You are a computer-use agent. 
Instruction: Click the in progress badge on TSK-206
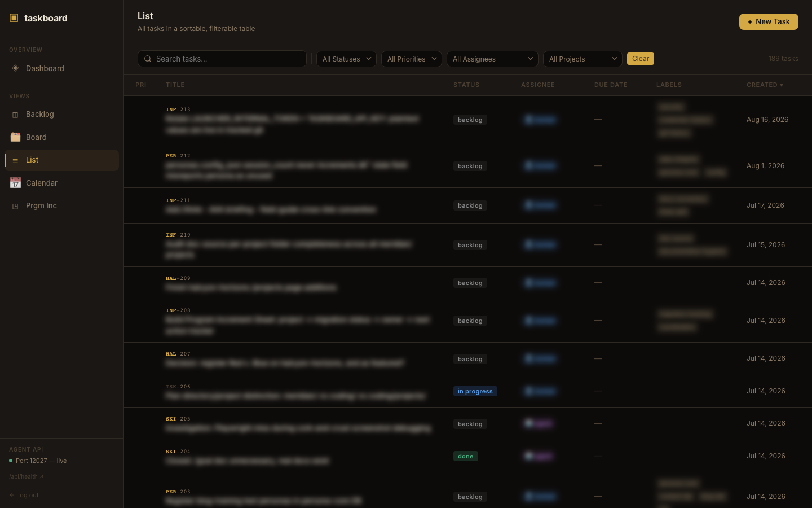475,391
